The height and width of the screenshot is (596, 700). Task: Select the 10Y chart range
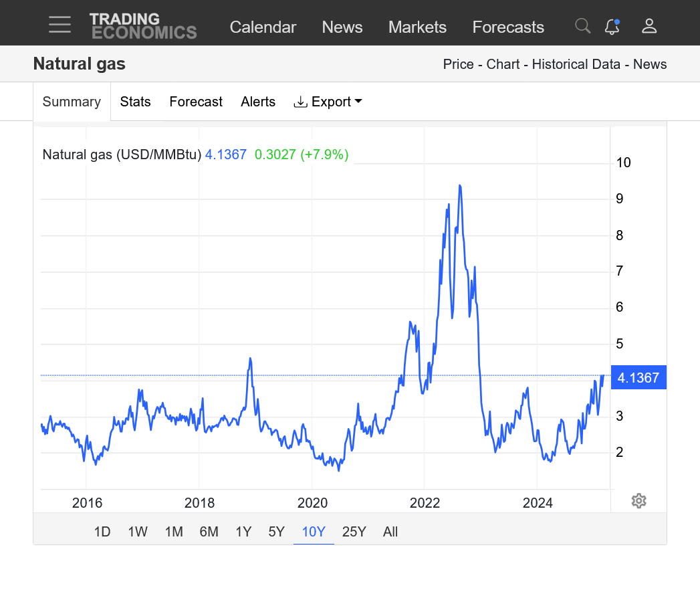[x=314, y=532]
